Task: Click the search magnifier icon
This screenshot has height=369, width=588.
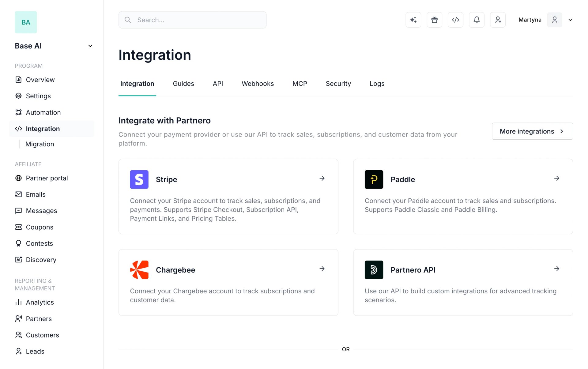Action: point(128,20)
